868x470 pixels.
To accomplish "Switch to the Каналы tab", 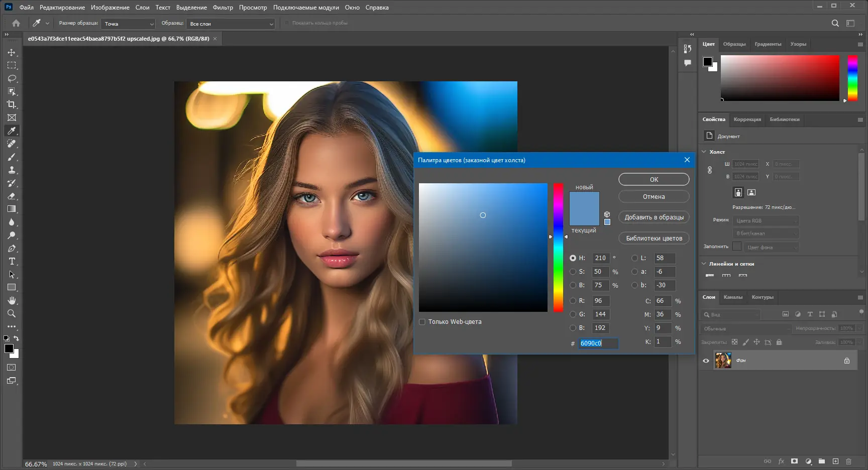I will pos(733,297).
